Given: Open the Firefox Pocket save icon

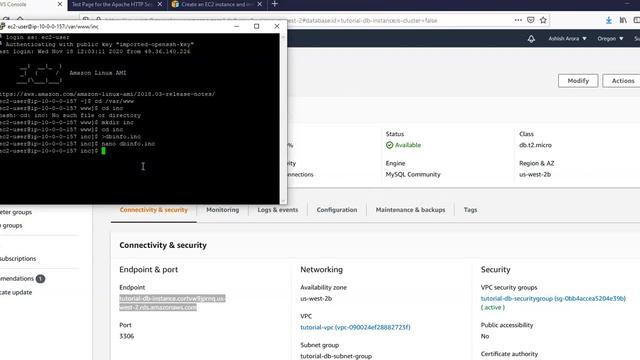Looking at the screenshot, I should (530, 20).
